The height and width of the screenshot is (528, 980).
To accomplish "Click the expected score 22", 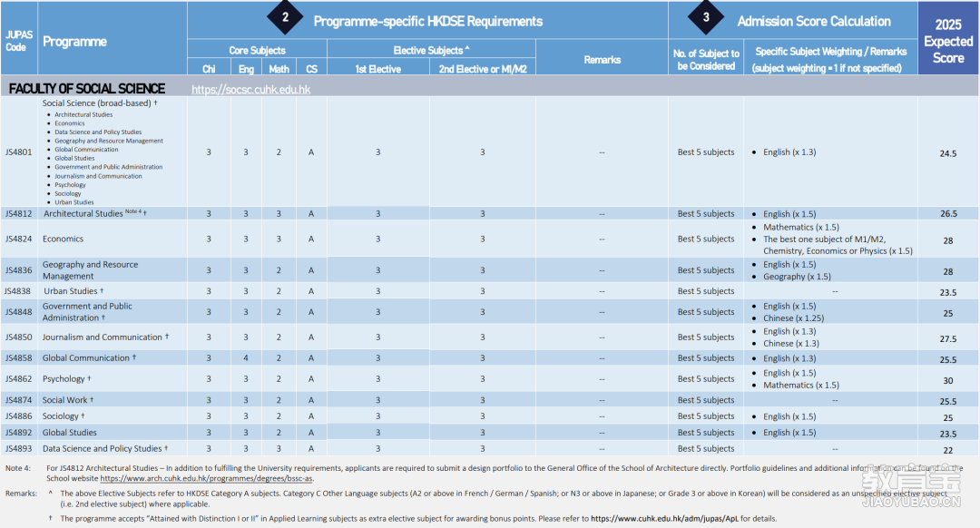I will point(948,451).
